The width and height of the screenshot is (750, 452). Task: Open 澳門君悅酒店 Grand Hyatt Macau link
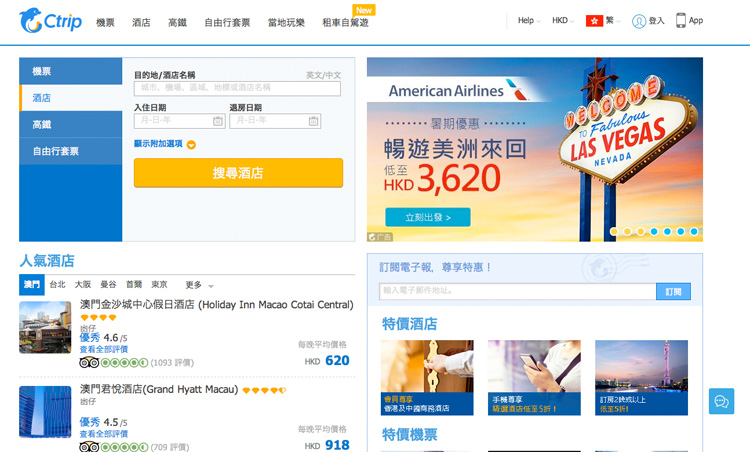pyautogui.click(x=159, y=389)
